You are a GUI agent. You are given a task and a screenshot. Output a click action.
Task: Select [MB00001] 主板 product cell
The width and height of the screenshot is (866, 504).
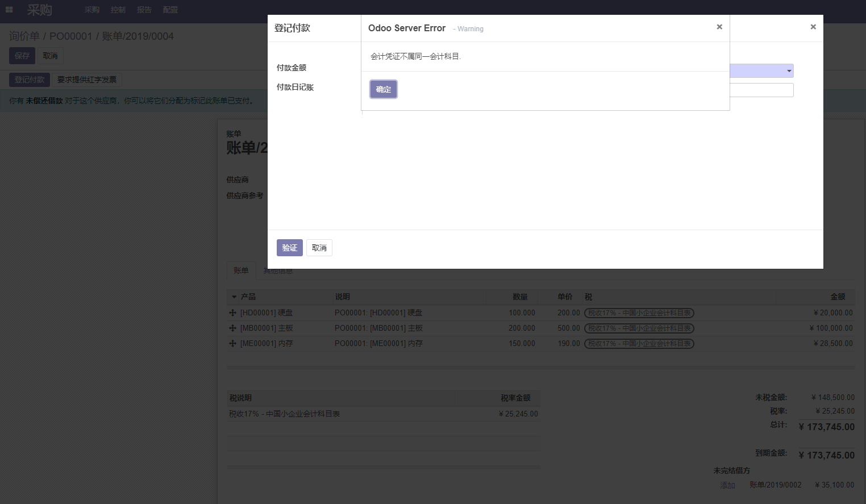(267, 328)
